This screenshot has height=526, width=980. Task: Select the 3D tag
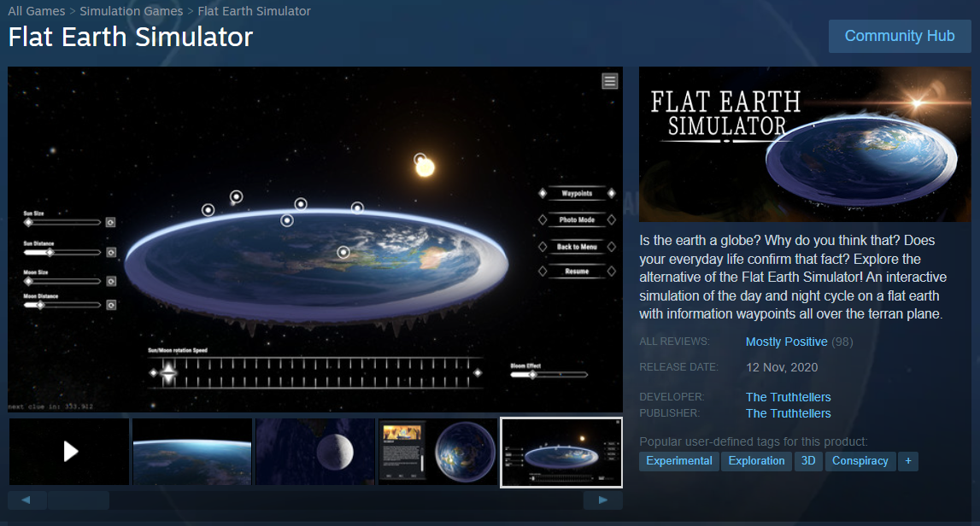point(808,461)
